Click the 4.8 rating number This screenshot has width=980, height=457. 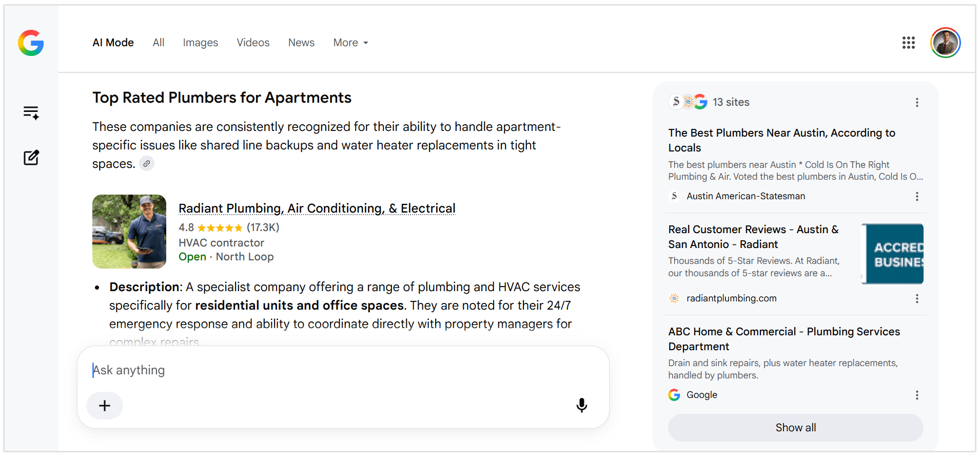click(x=186, y=227)
